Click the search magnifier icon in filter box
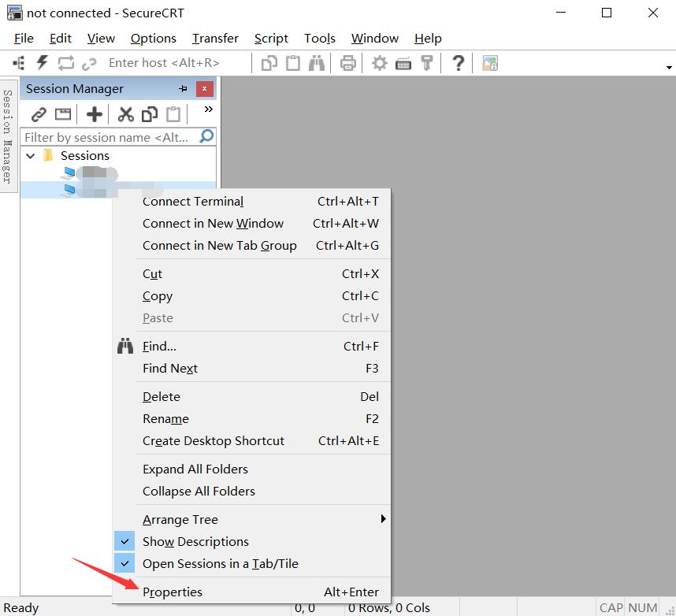The width and height of the screenshot is (676, 616). click(206, 136)
